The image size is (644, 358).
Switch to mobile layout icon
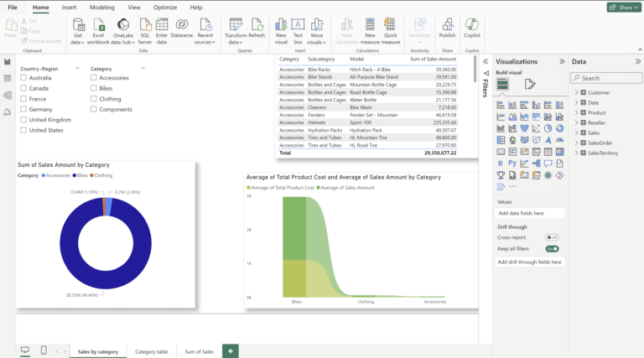(44, 350)
